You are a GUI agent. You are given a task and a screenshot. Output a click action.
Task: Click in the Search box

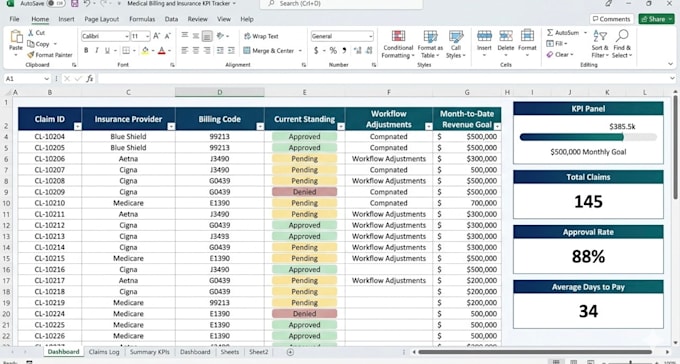point(341,3)
